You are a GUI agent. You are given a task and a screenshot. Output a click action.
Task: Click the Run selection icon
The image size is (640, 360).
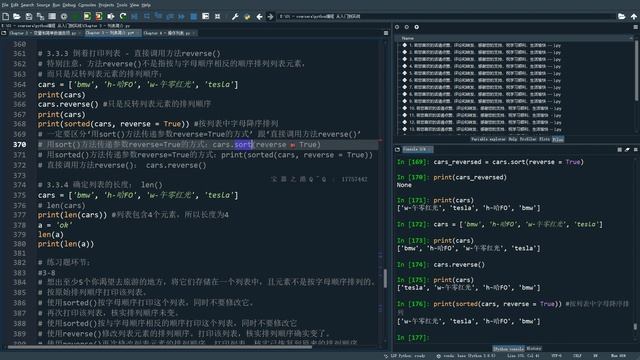coord(111,16)
